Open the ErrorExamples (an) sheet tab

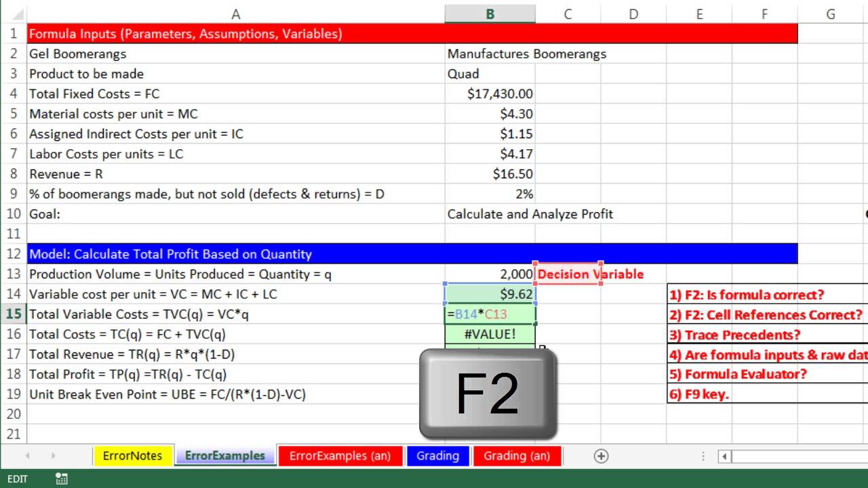(340, 456)
